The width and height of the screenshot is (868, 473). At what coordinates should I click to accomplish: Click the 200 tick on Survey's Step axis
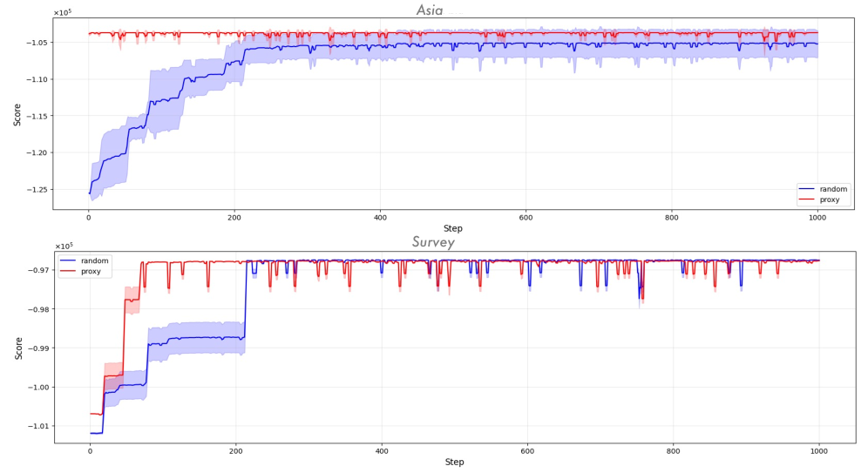click(236, 451)
